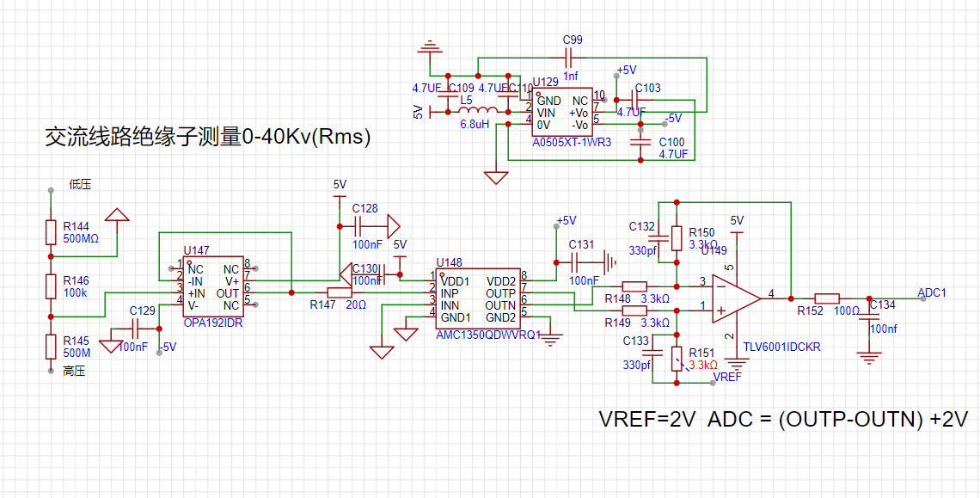The image size is (980, 498).
Task: Select the title text 交流线路绝缘子测量0-40Kv(Rms)
Action: tap(208, 137)
